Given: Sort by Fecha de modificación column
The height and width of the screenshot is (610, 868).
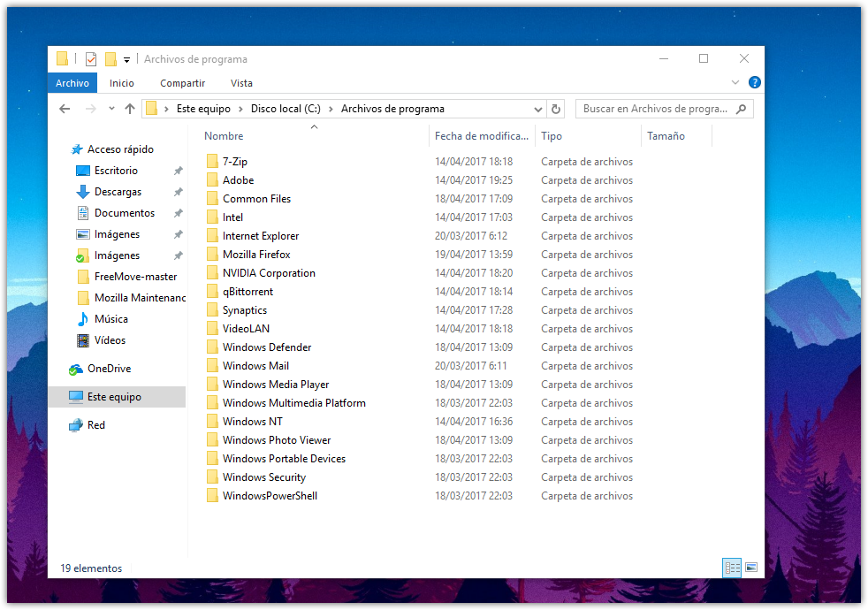Looking at the screenshot, I should coord(482,136).
